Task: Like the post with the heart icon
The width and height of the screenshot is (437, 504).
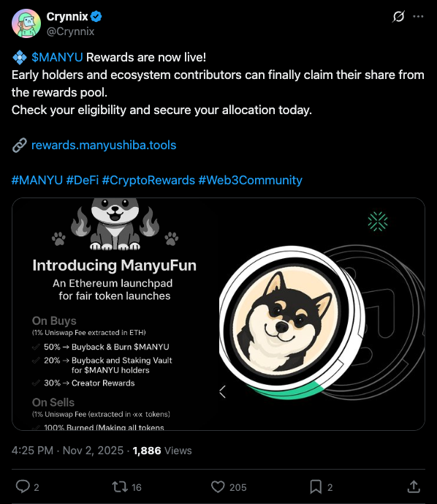Action: 218,486
